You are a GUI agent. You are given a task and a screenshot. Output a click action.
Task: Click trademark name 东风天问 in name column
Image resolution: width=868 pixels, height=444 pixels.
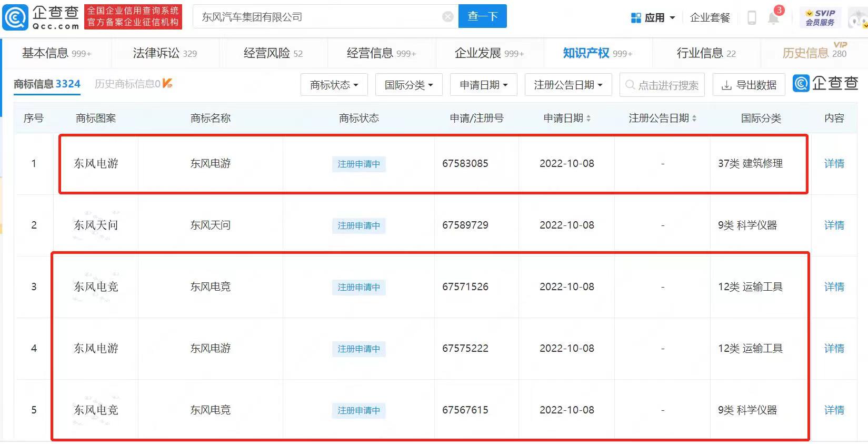coord(211,225)
